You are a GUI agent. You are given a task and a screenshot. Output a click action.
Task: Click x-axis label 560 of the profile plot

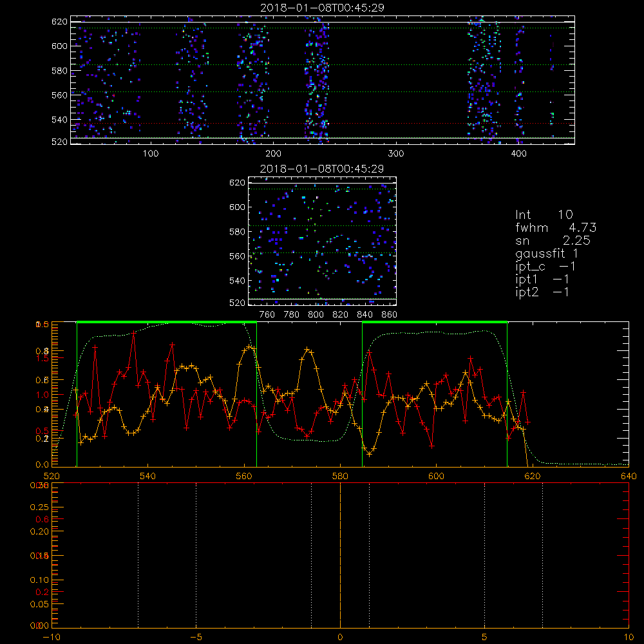[x=244, y=476]
